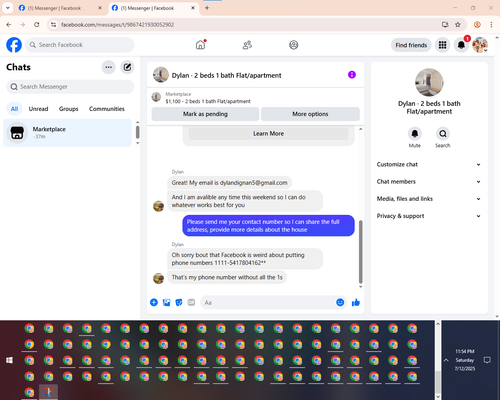Click the address bar URL
The width and height of the screenshot is (500, 400).
tap(117, 25)
